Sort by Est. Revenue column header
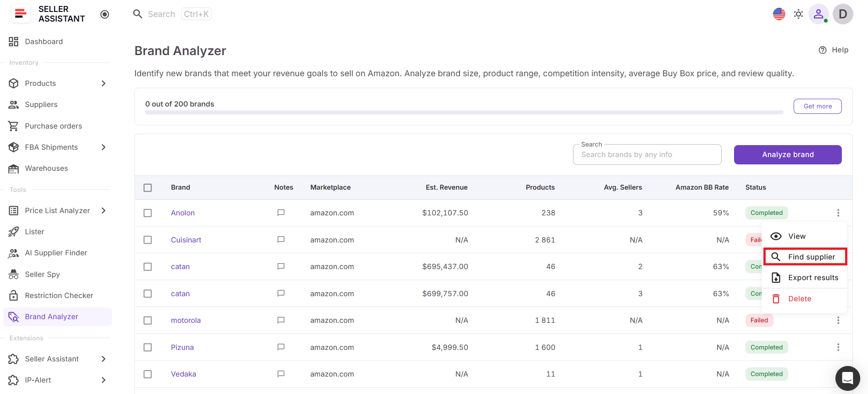This screenshot has height=394, width=868. pos(446,187)
